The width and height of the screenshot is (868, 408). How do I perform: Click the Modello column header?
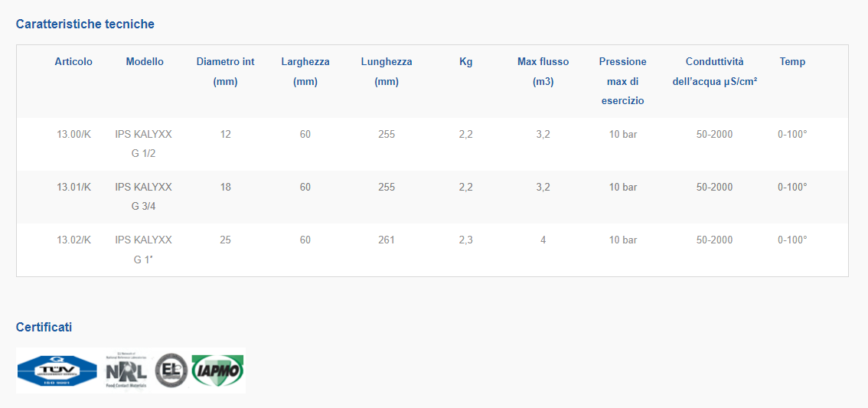tap(145, 62)
